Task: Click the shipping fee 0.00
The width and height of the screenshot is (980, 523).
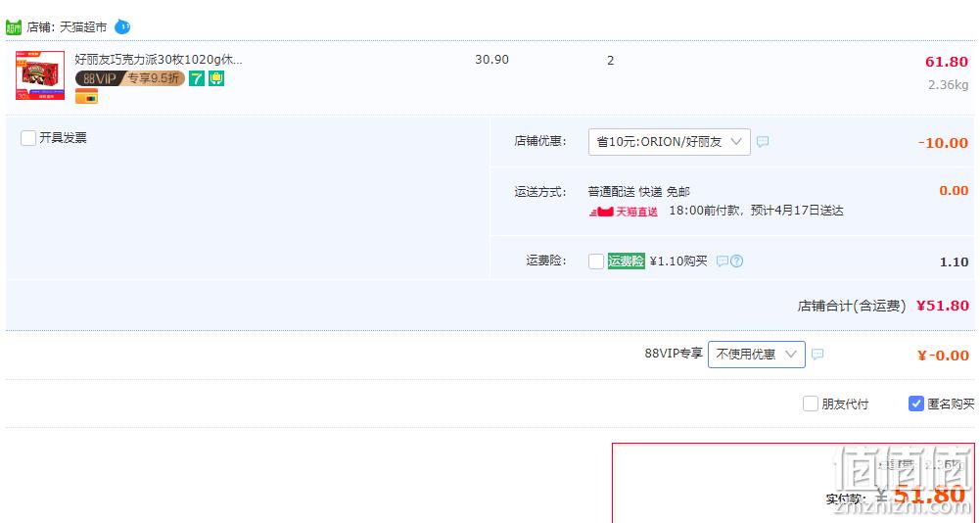Action: [x=954, y=190]
